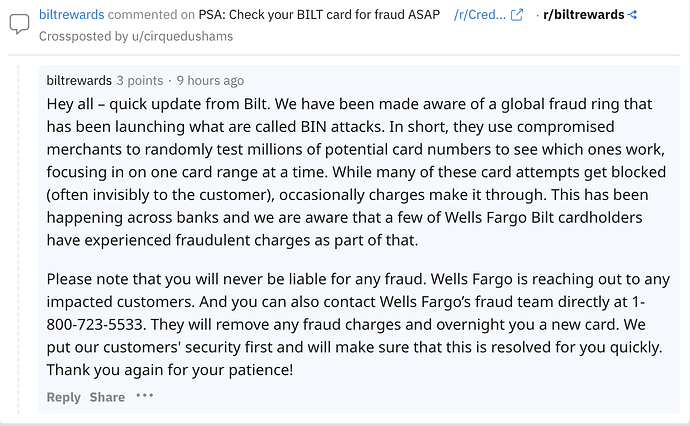This screenshot has height=426, width=690.
Task: Collapse the comment thread via dotted line
Action: coord(18,239)
